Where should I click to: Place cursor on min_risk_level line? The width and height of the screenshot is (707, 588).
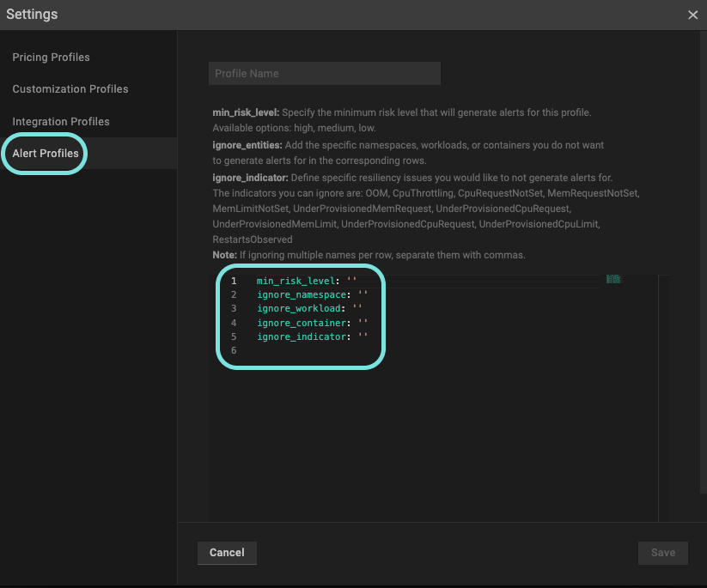307,281
